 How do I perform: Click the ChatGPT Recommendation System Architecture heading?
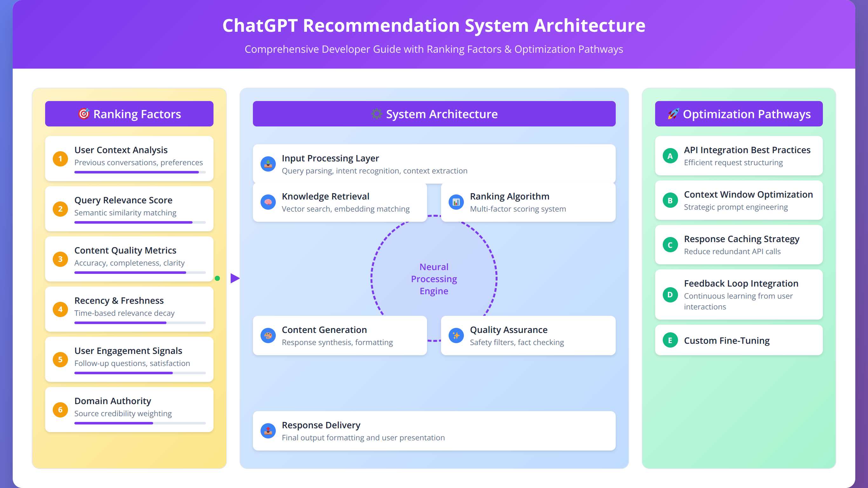pos(434,26)
